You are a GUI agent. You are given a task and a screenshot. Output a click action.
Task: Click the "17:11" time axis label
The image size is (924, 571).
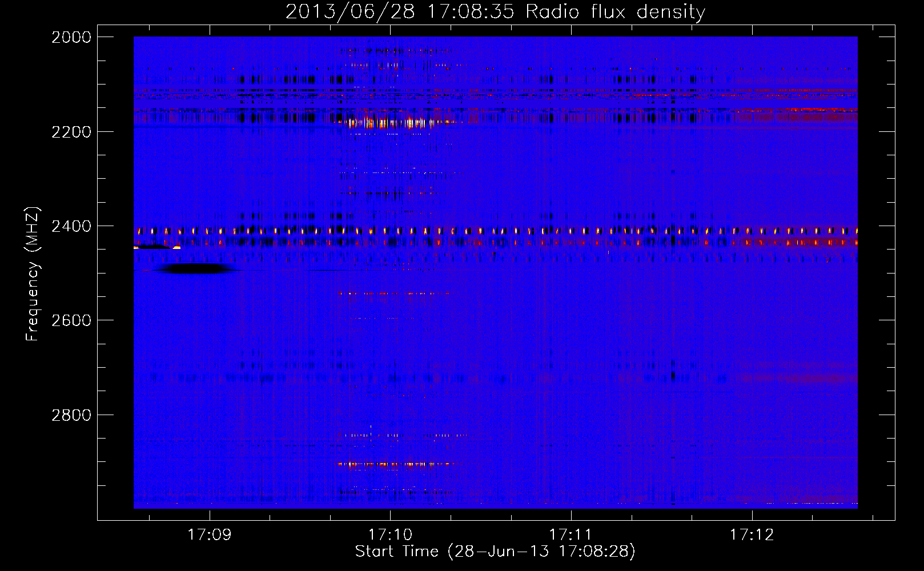coord(571,534)
